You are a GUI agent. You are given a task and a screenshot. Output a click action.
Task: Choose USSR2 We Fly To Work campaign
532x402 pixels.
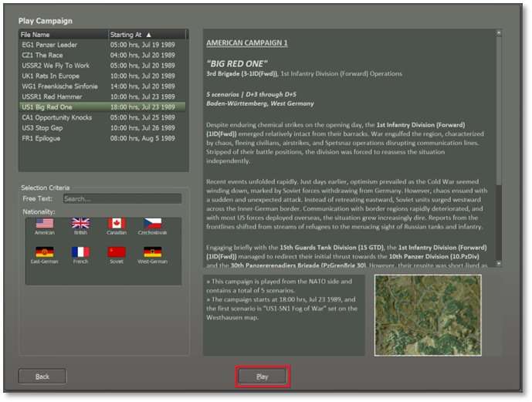(56, 66)
